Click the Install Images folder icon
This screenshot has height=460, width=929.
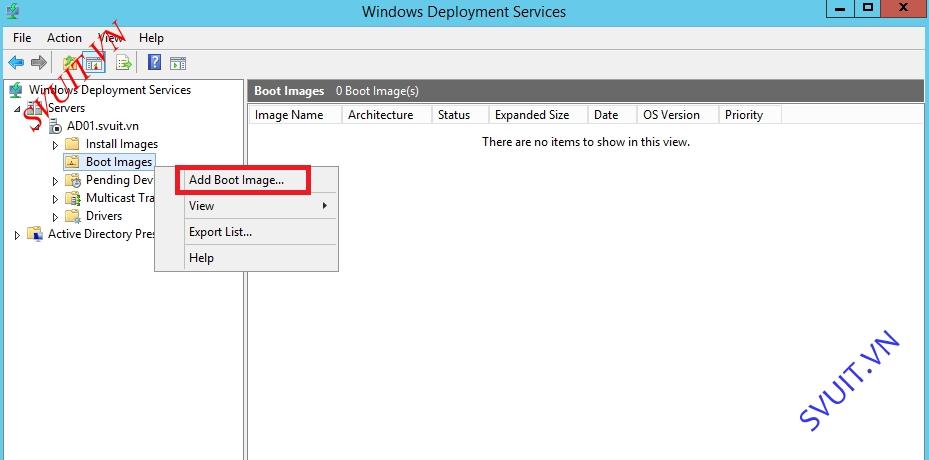(72, 144)
